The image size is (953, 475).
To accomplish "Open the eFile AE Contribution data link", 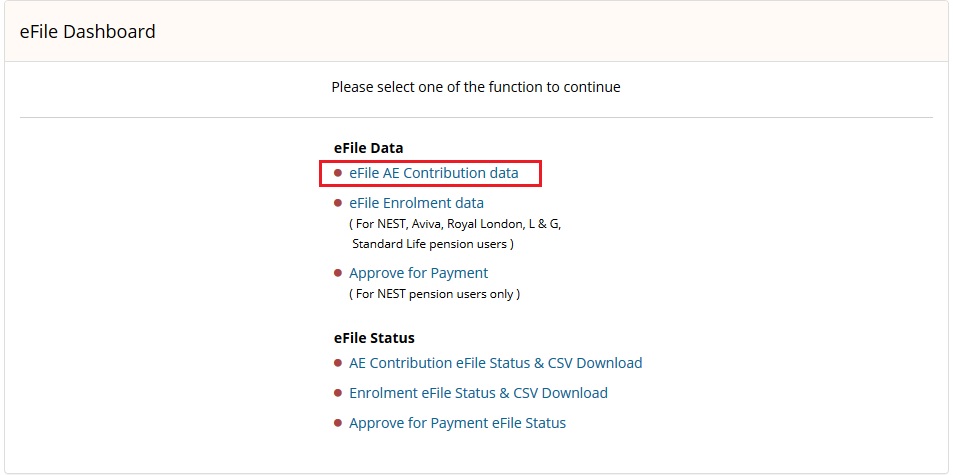I will pos(433,173).
